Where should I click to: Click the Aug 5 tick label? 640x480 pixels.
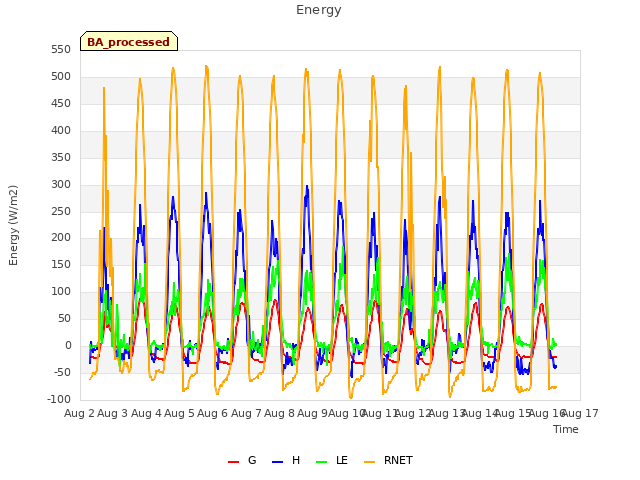180,413
